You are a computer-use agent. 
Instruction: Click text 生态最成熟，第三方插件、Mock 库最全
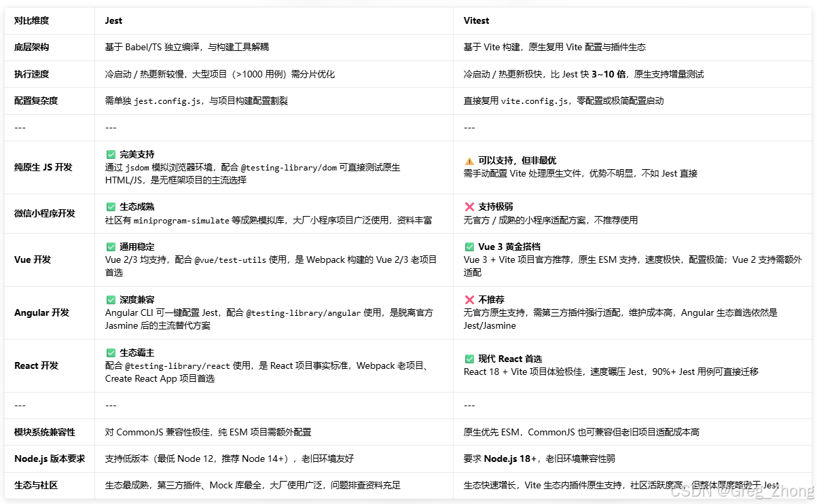(185, 485)
